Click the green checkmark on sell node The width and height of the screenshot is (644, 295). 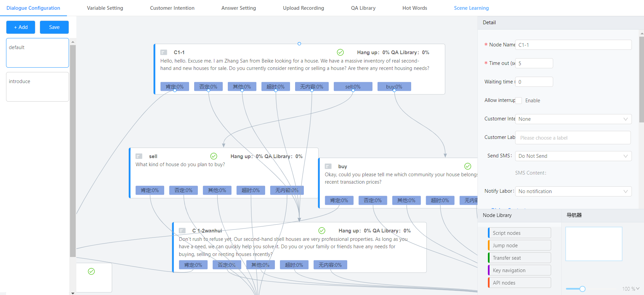point(214,156)
